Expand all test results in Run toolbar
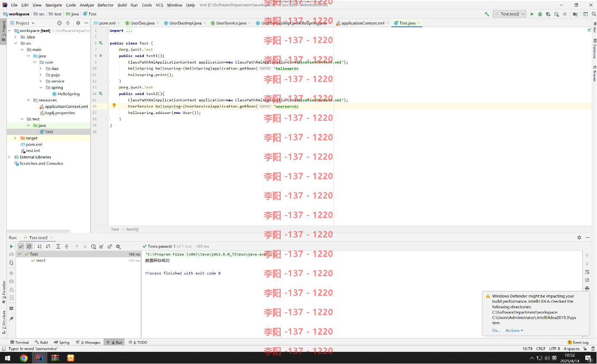 point(58,246)
